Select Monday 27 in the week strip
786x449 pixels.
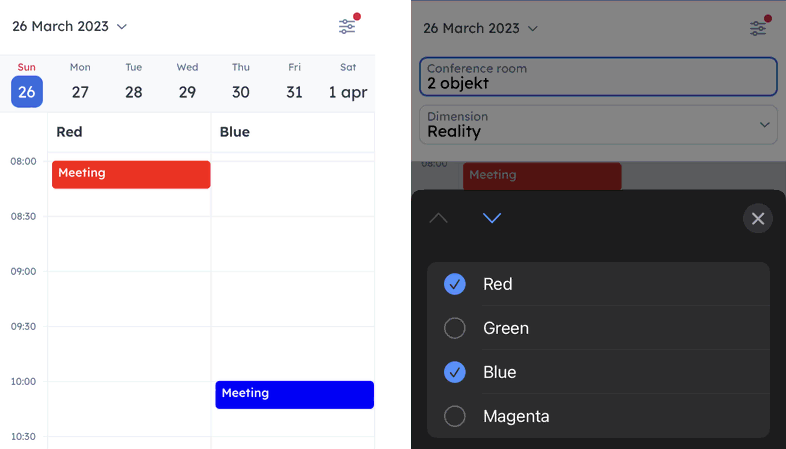tap(80, 83)
